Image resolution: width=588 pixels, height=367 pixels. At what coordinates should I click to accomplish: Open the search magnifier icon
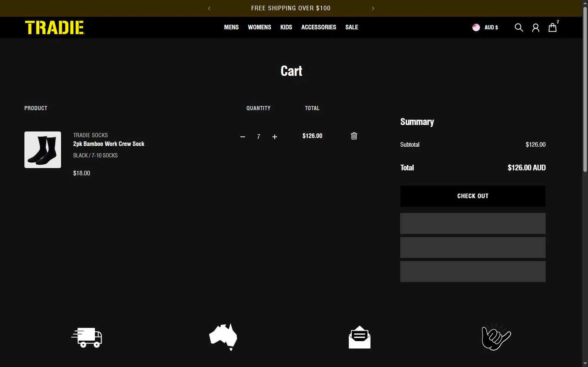(x=519, y=27)
